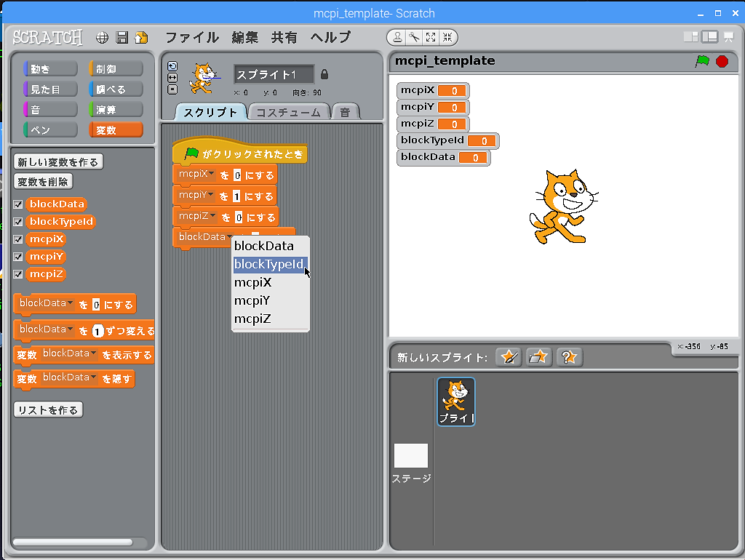Select the 制御 block category

tap(116, 69)
